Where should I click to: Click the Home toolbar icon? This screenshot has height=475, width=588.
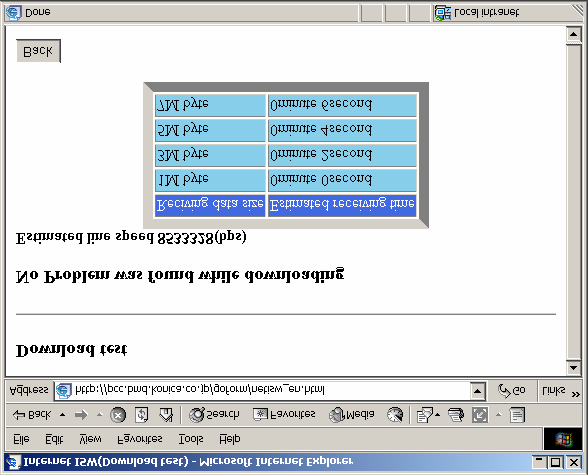(x=166, y=415)
